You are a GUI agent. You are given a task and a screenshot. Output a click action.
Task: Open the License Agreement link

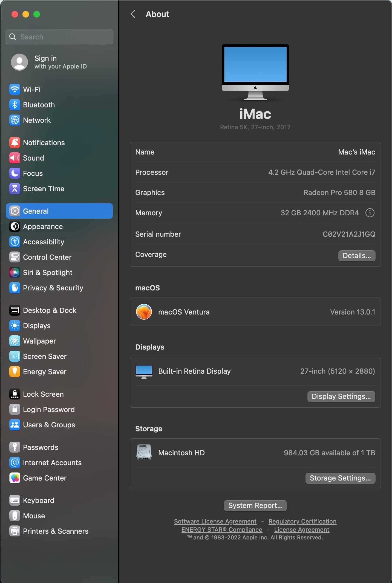pos(302,530)
